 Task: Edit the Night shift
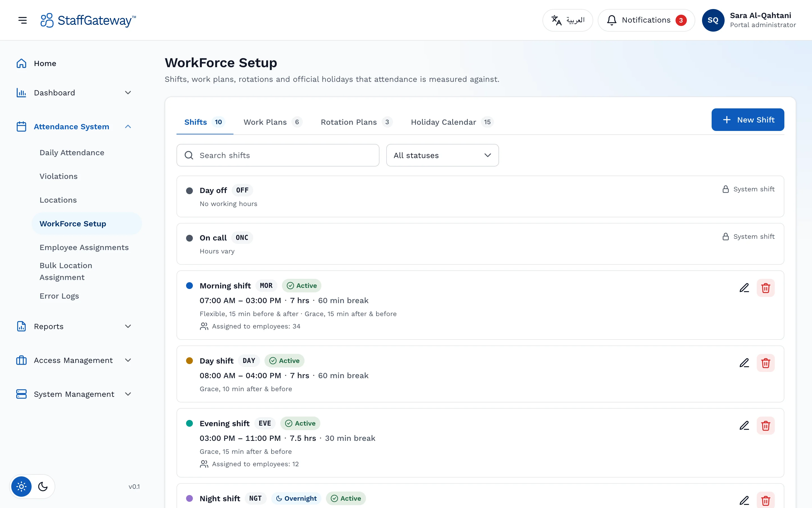(744, 500)
